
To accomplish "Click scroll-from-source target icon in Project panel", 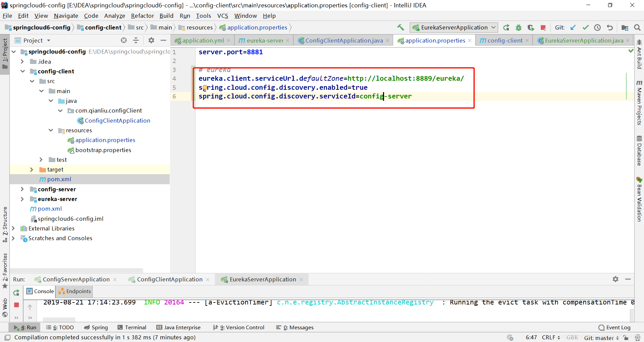I will [x=124, y=40].
